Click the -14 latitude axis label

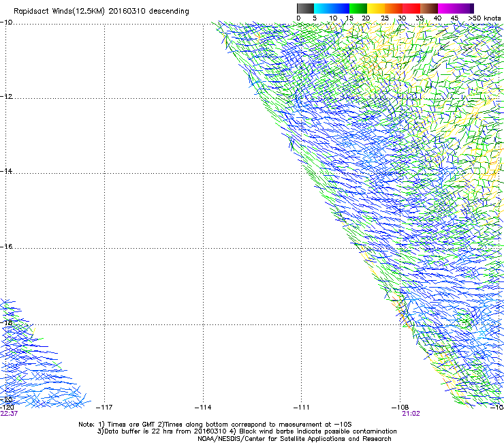6,171
